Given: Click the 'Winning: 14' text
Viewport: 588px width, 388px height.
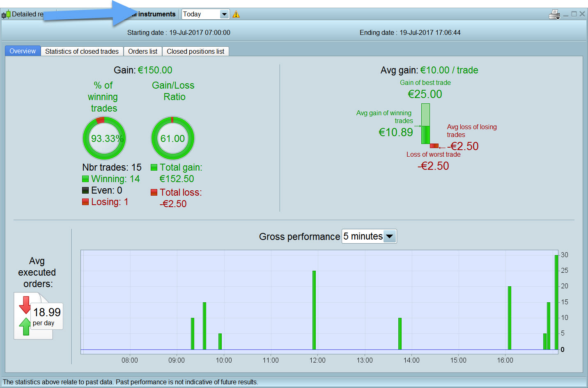Looking at the screenshot, I should point(115,179).
